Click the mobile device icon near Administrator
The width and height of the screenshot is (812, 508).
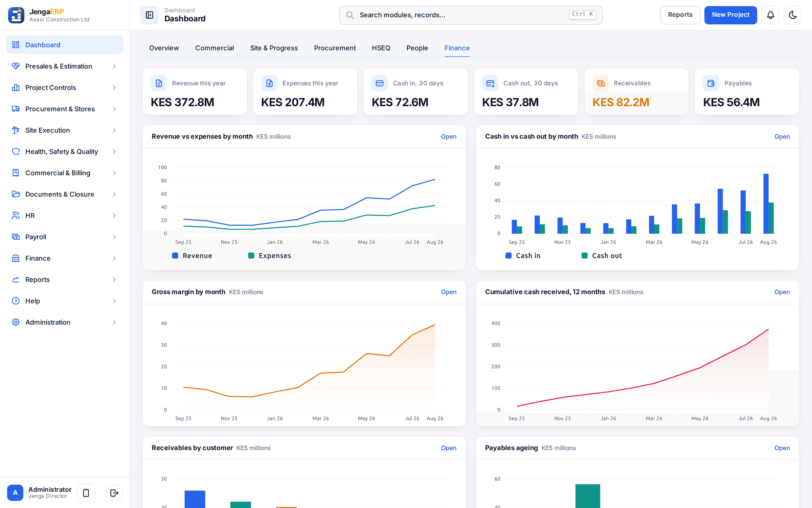[86, 493]
